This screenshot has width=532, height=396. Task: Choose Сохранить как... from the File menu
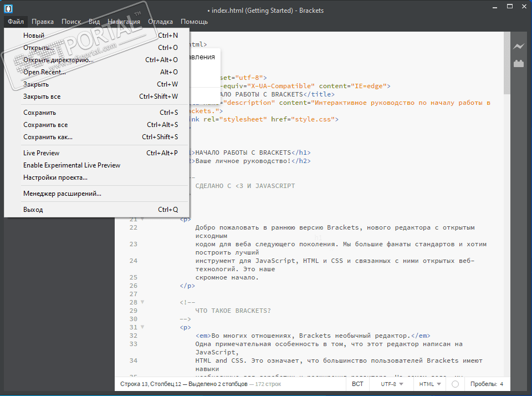(x=48, y=137)
